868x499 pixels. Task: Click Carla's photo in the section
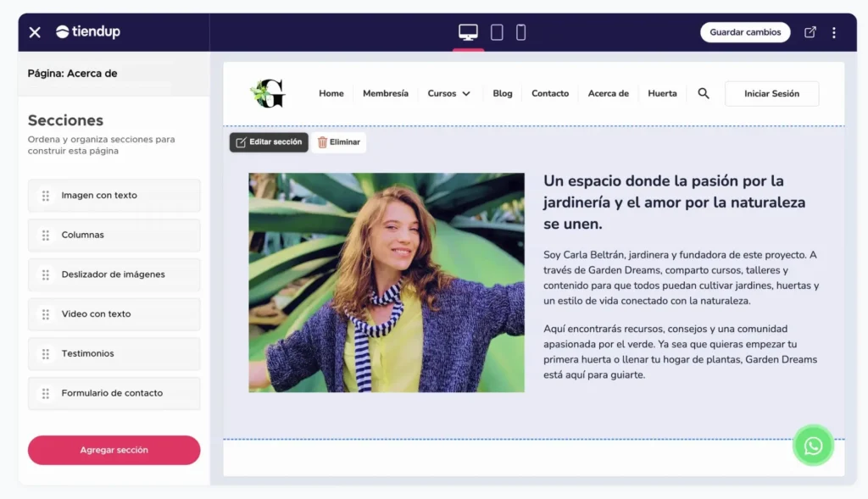click(386, 282)
